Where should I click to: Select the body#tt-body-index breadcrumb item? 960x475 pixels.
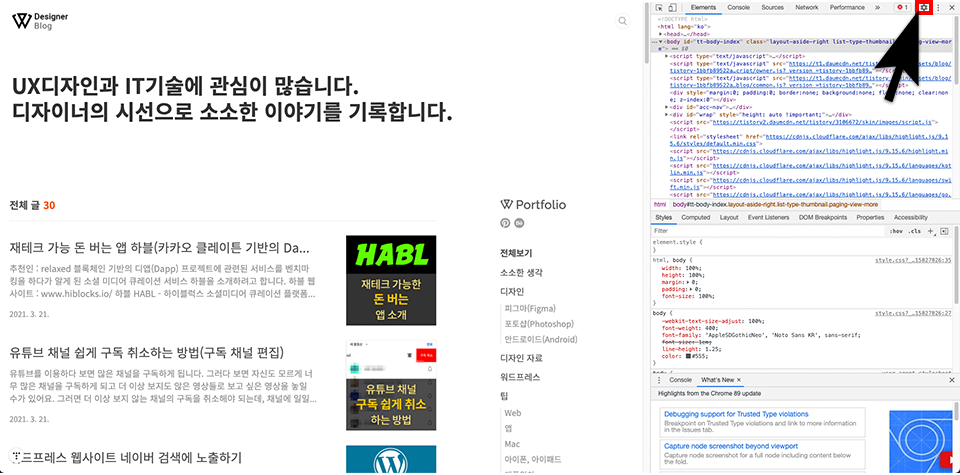click(775, 204)
